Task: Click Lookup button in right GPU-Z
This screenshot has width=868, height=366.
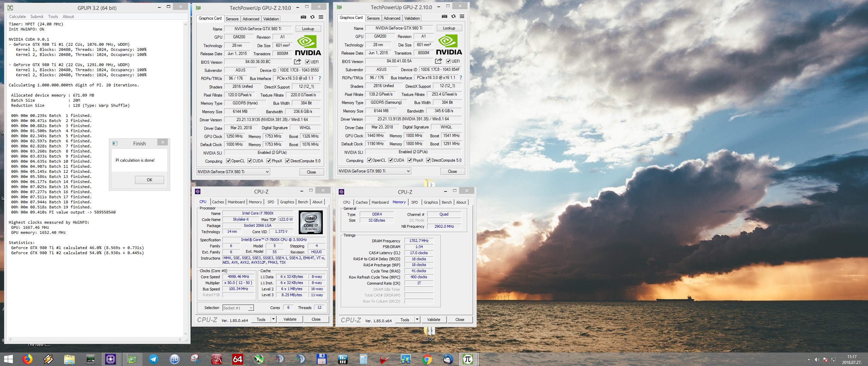Action: click(449, 28)
